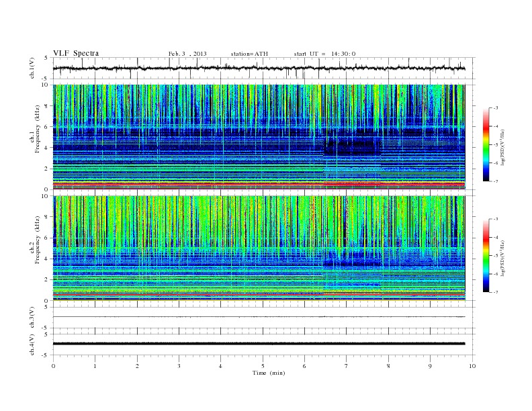Click the flat ch.3 voltage trace
Image resolution: width=532 pixels, height=411 pixels.
pyautogui.click(x=259, y=317)
